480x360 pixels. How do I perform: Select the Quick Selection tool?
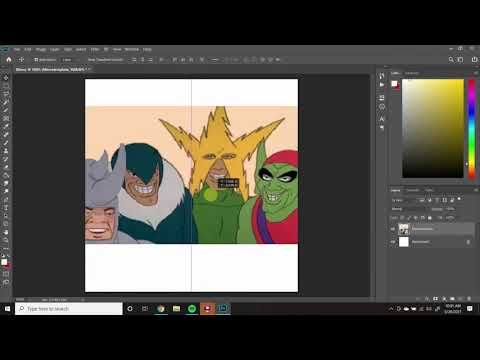[6, 102]
